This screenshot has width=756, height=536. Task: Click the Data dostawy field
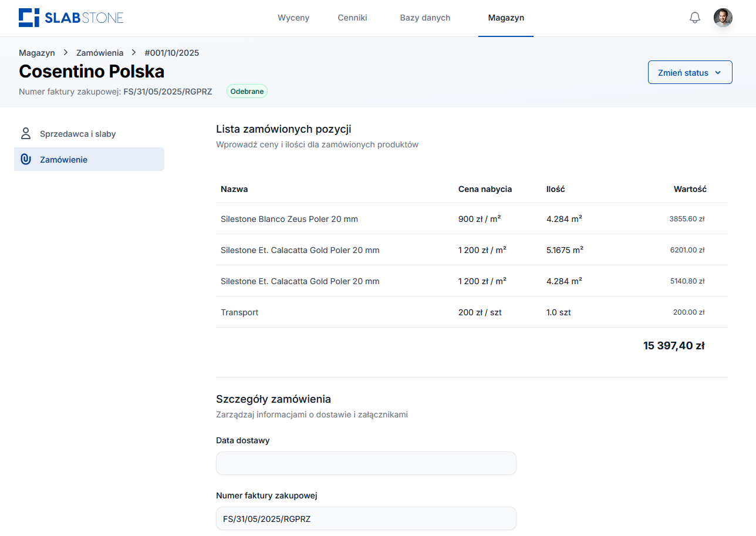tap(366, 463)
